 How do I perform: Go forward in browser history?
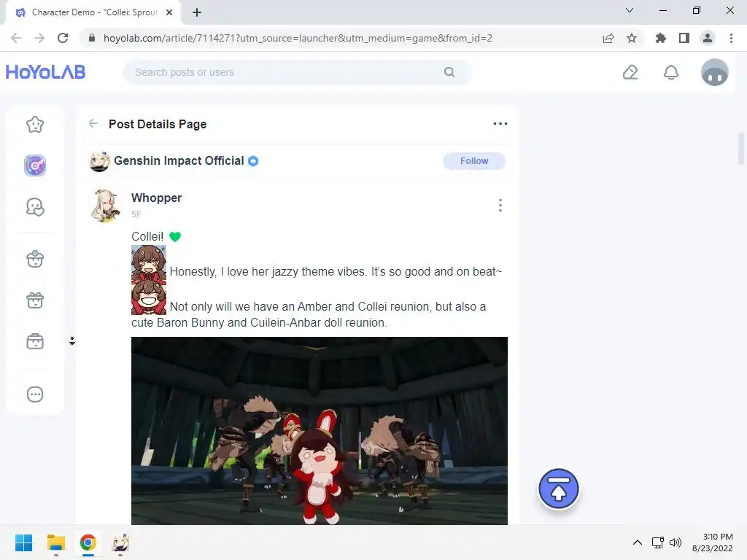tap(39, 38)
